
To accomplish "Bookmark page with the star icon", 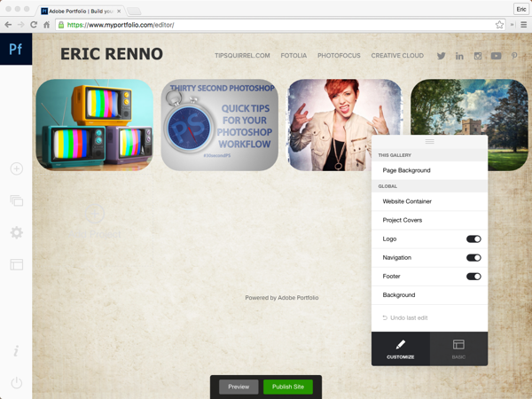I will click(x=499, y=25).
